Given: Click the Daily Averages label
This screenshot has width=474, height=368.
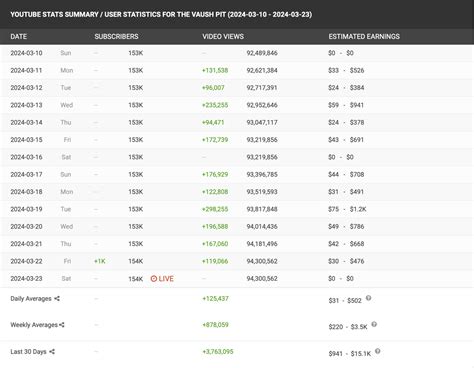Looking at the screenshot, I should click(31, 299).
